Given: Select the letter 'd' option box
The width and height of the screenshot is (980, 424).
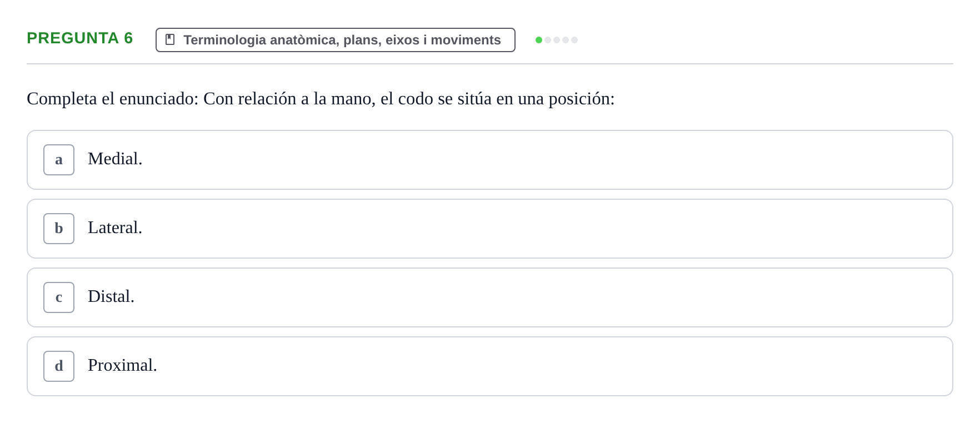Looking at the screenshot, I should click(x=59, y=366).
